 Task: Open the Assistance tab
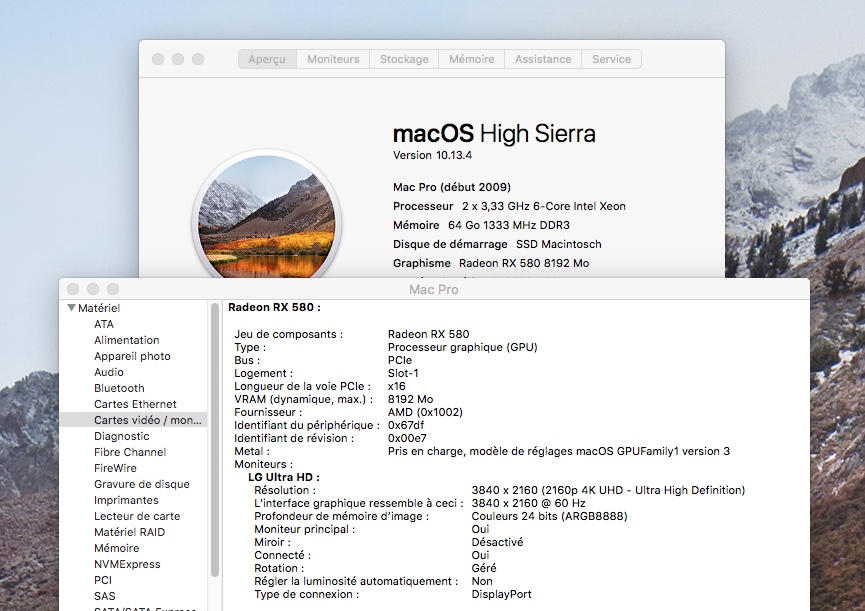point(543,59)
